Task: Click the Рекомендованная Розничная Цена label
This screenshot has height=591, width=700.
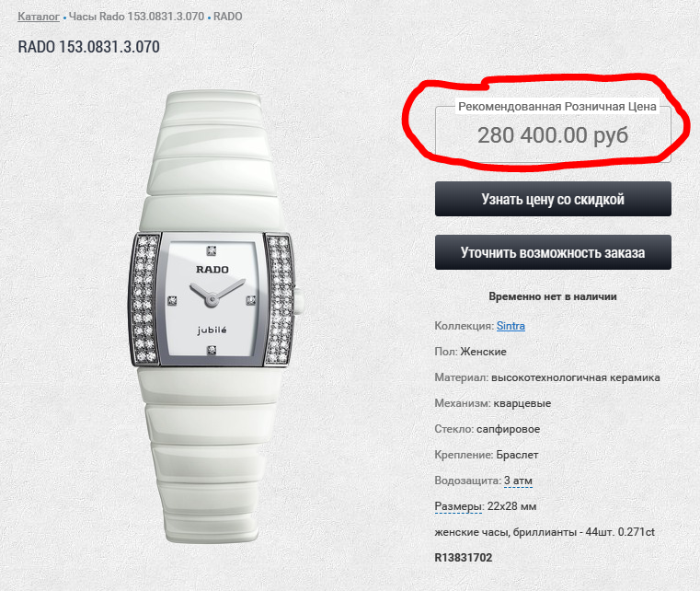Action: (557, 106)
